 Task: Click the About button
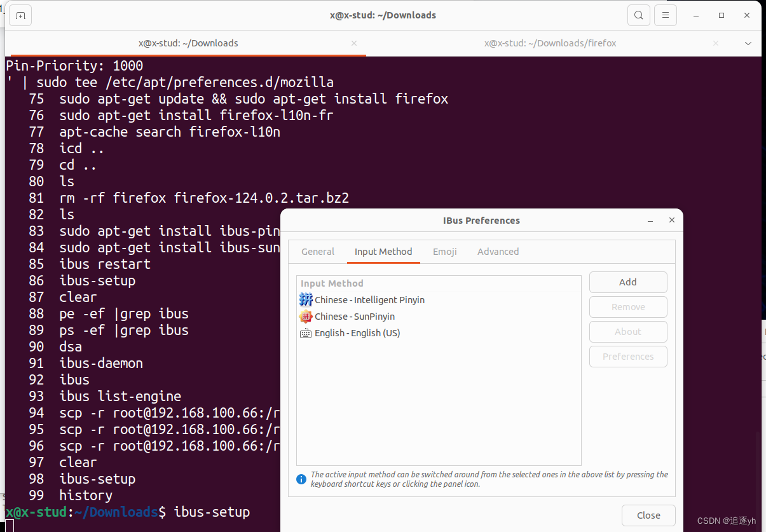pyautogui.click(x=627, y=331)
